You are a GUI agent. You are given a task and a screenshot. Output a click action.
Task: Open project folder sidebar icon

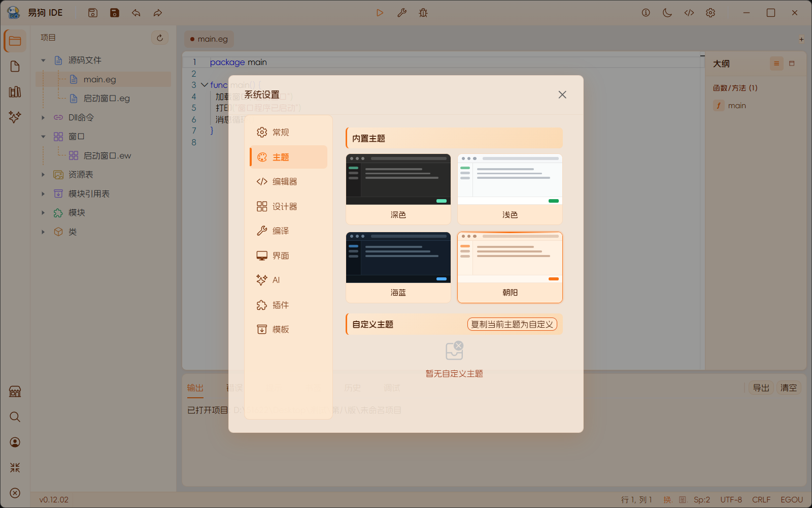[x=15, y=41]
